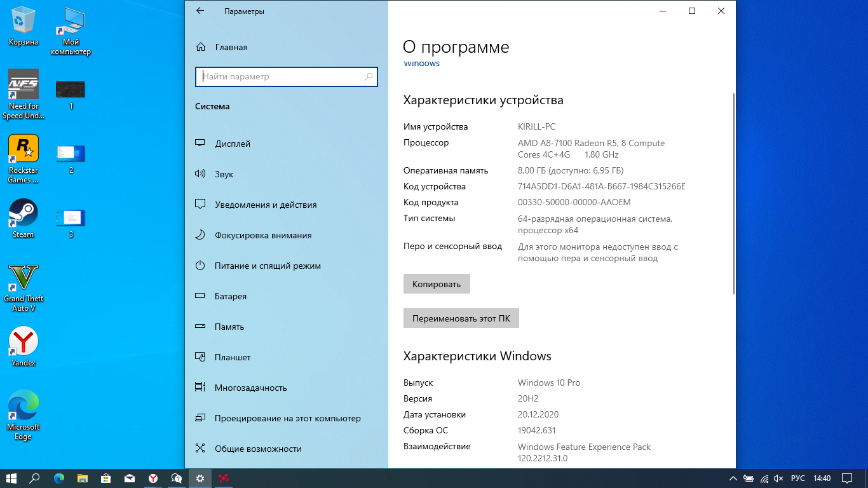
Task: Select the desktop file named 3
Action: pos(71,223)
